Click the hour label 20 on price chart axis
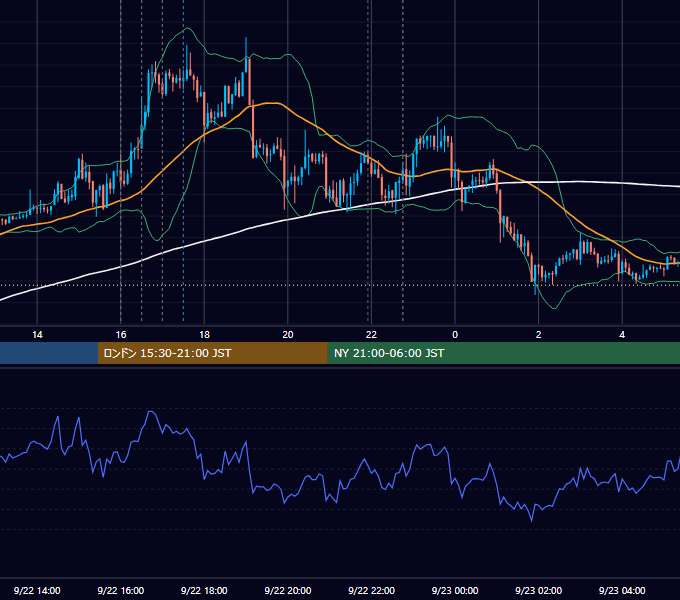 (288, 335)
